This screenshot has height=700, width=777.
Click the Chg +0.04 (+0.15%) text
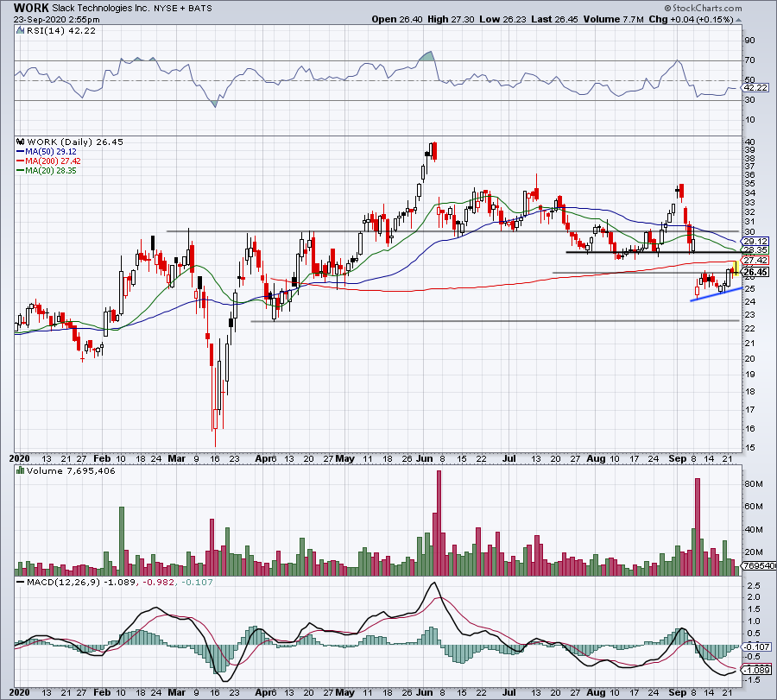(692, 19)
